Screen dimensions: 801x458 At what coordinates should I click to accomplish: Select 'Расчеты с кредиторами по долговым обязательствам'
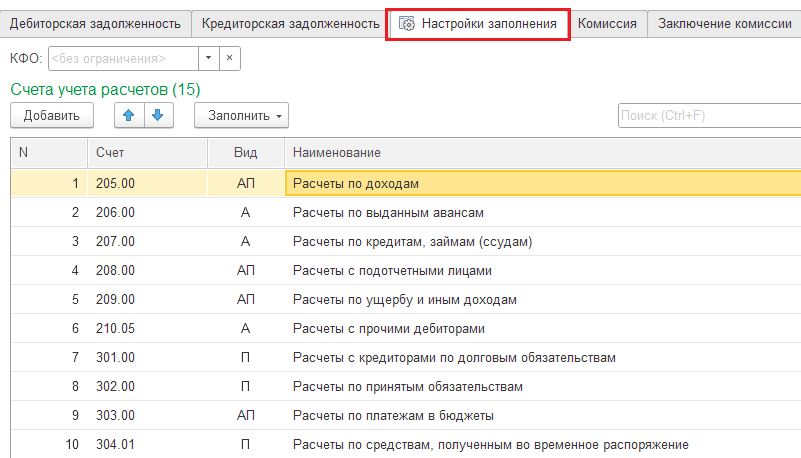(543, 358)
